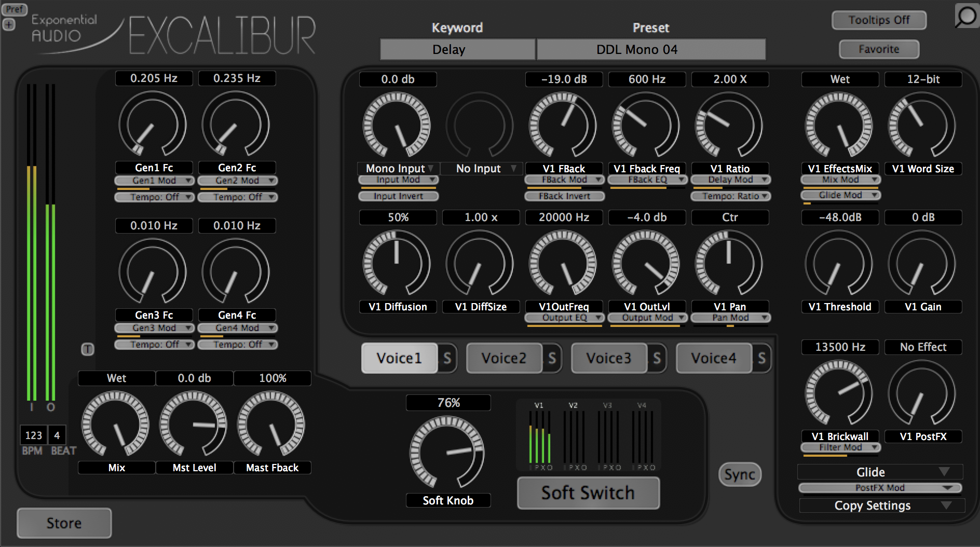Click the Mono Input level knob
The width and height of the screenshot is (980, 547).
(396, 125)
